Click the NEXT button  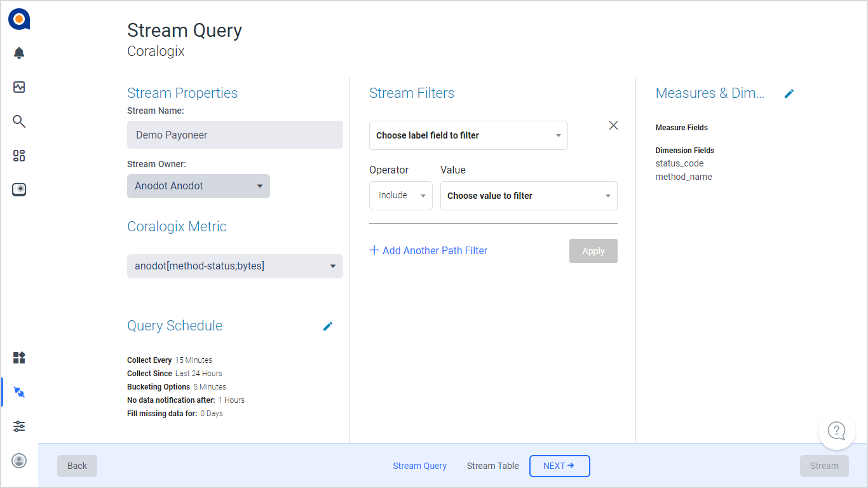pyautogui.click(x=560, y=466)
